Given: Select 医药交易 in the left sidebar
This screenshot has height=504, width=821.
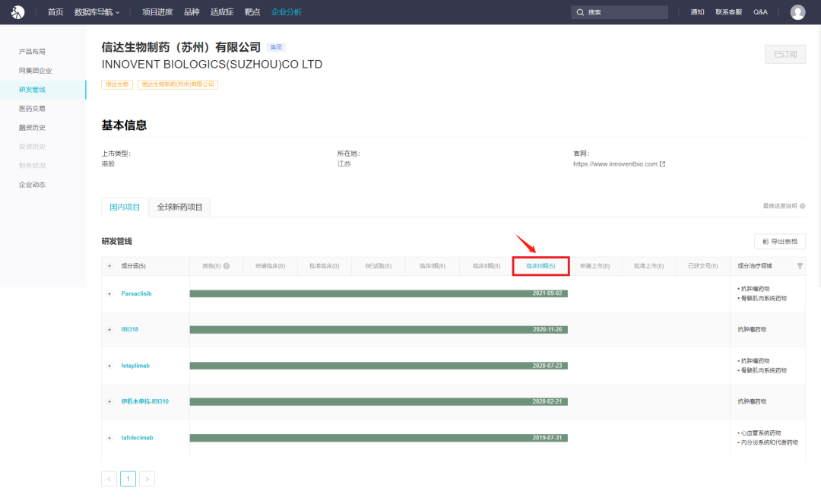Looking at the screenshot, I should 32,109.
